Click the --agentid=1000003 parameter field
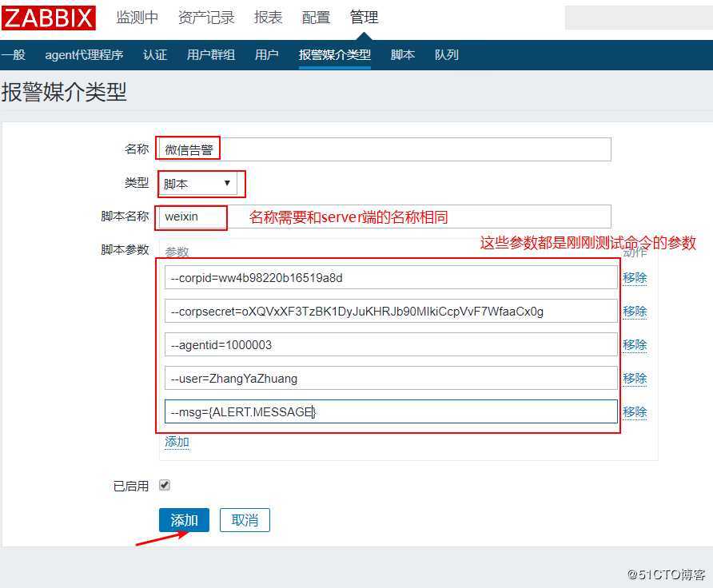Screen dimensions: 713x588 coord(391,345)
